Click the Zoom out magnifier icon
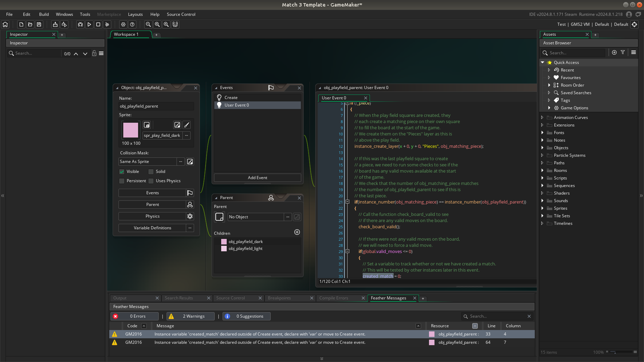The height and width of the screenshot is (362, 644). click(148, 24)
